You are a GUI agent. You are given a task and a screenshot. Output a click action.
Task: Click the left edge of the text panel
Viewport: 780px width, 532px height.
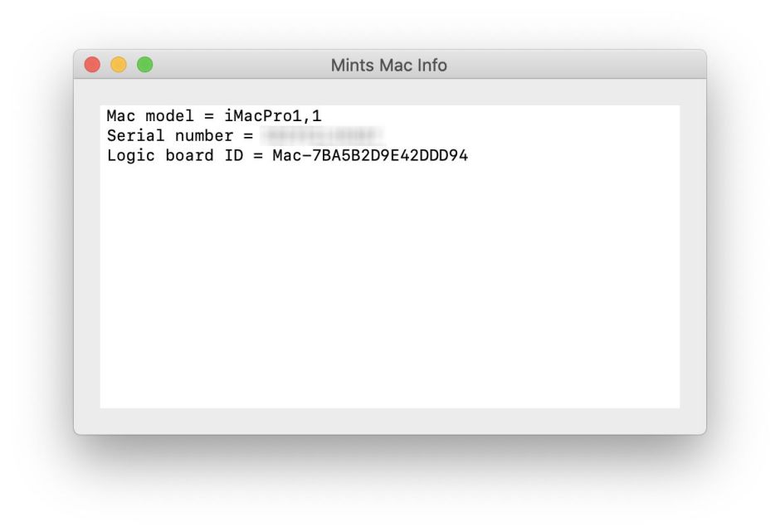pyautogui.click(x=101, y=249)
